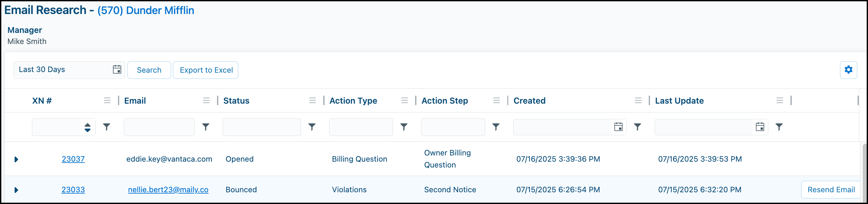Open Last Update column menu icon

coord(779,100)
